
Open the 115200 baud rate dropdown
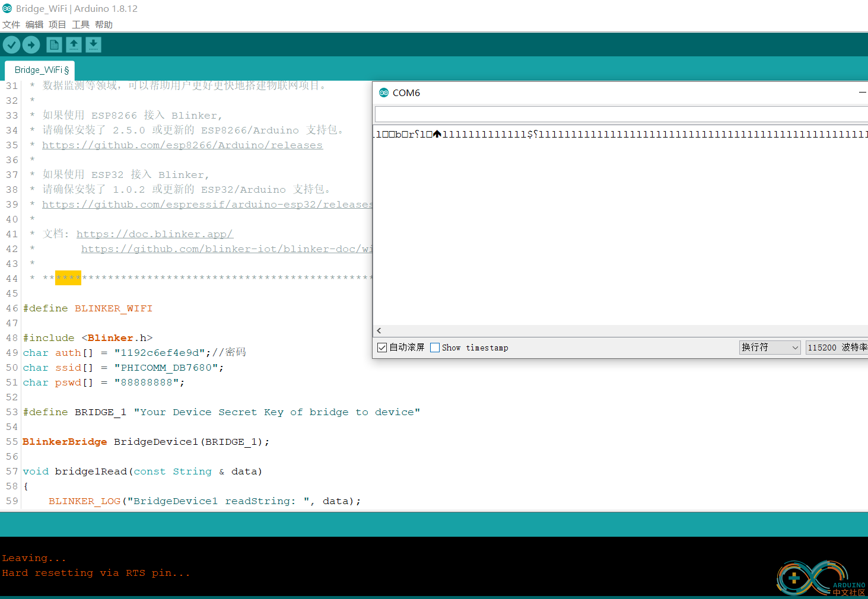pos(837,348)
